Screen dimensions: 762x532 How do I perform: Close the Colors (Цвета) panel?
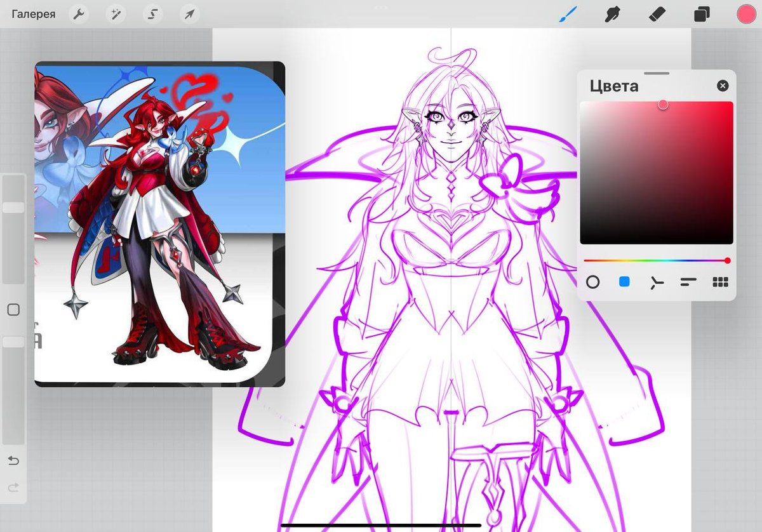coord(723,86)
